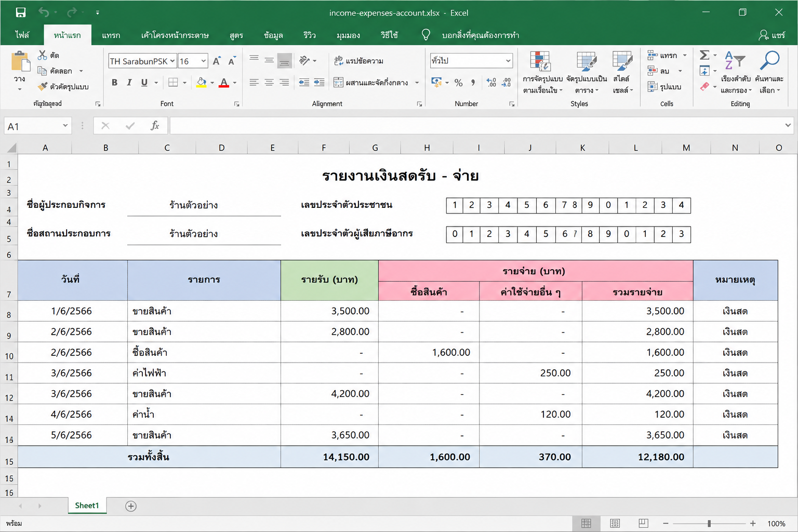Click AutoSum sigma icon
This screenshot has width=798, height=532.
(704, 55)
